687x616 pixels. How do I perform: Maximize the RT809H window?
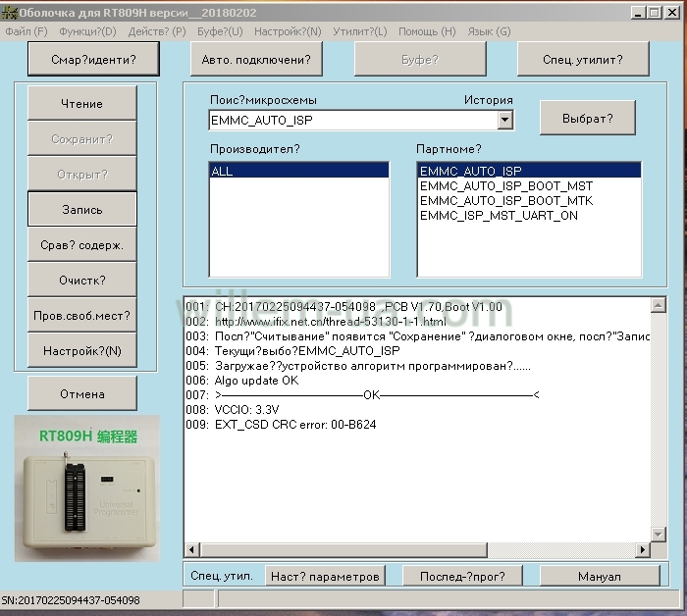[655, 12]
